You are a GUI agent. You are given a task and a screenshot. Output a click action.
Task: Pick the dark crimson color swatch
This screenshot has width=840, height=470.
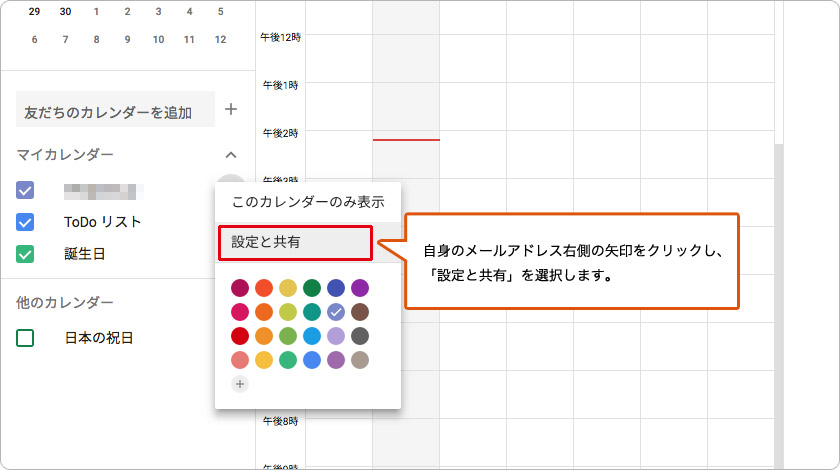tap(240, 288)
